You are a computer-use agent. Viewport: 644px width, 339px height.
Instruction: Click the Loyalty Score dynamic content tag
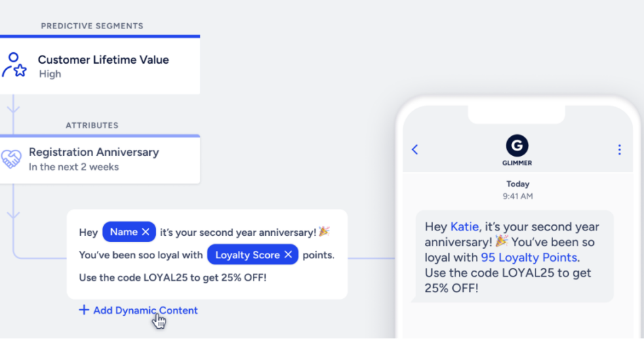247,255
